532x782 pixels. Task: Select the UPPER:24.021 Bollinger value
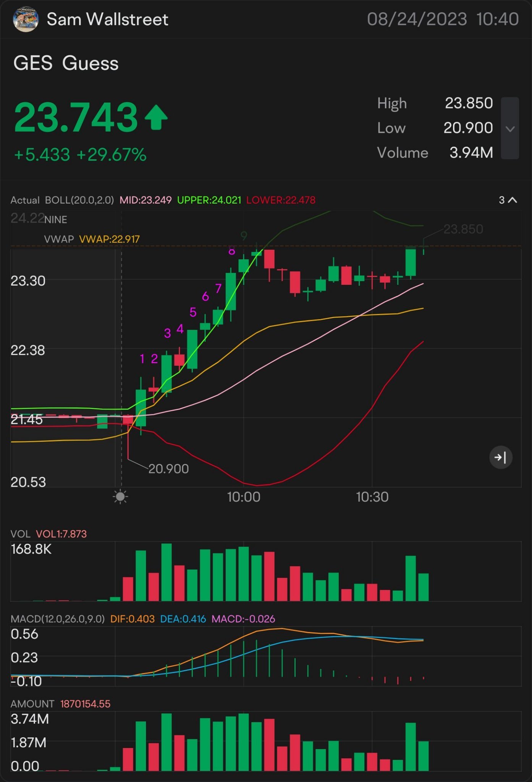pos(209,200)
